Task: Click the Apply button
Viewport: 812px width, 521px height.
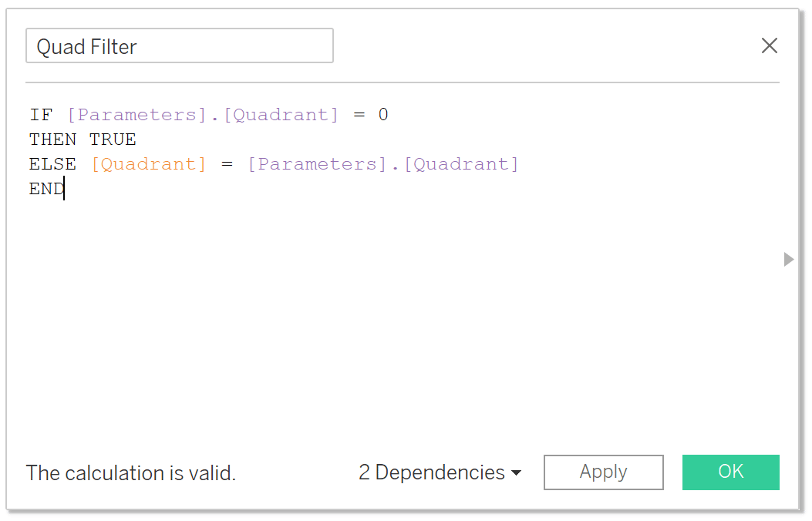Action: tap(603, 472)
